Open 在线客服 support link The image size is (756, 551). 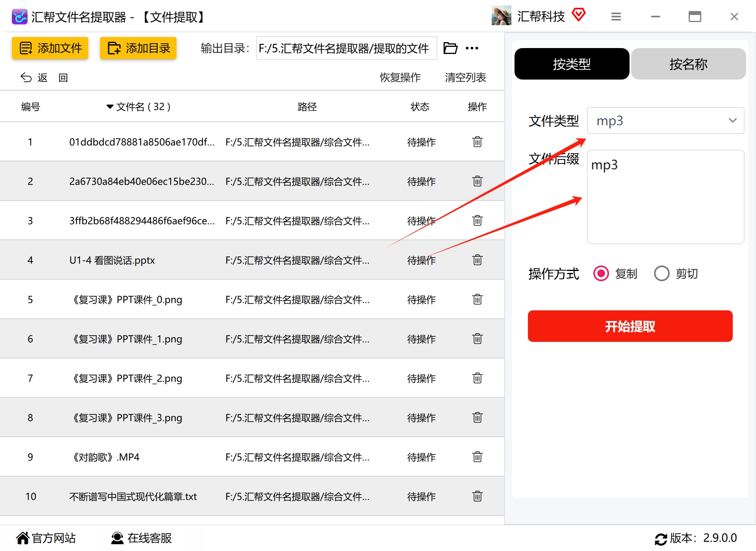141,538
